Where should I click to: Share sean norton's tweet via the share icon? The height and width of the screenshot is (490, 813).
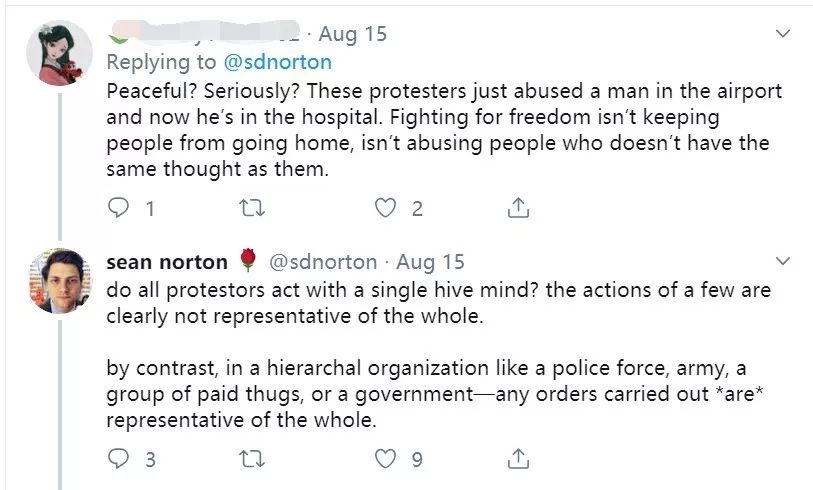coord(518,459)
